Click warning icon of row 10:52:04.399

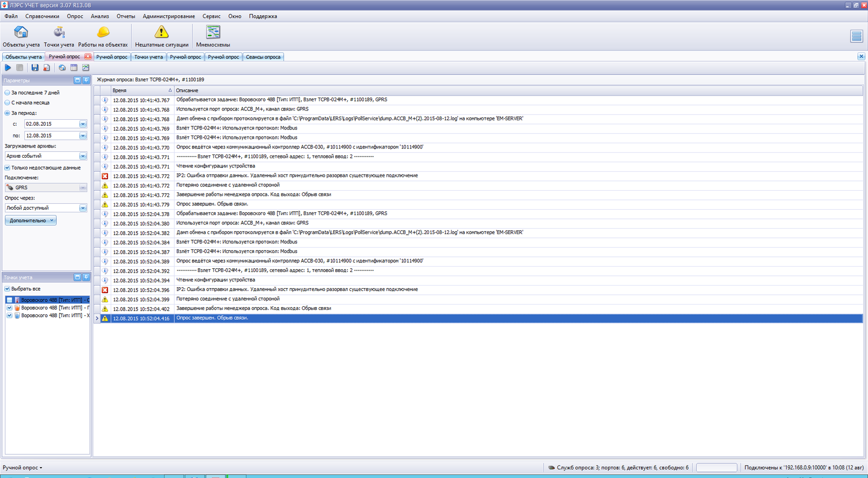coord(105,299)
